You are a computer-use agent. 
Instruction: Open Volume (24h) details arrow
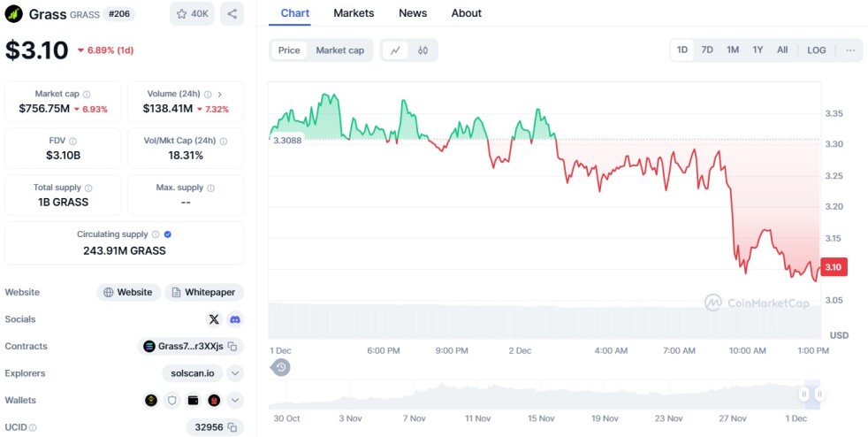tap(220, 95)
